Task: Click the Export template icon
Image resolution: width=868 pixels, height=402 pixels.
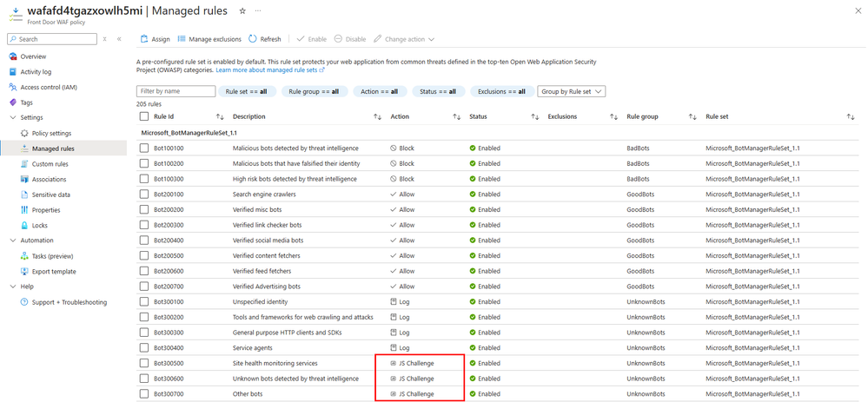Action: coord(24,272)
